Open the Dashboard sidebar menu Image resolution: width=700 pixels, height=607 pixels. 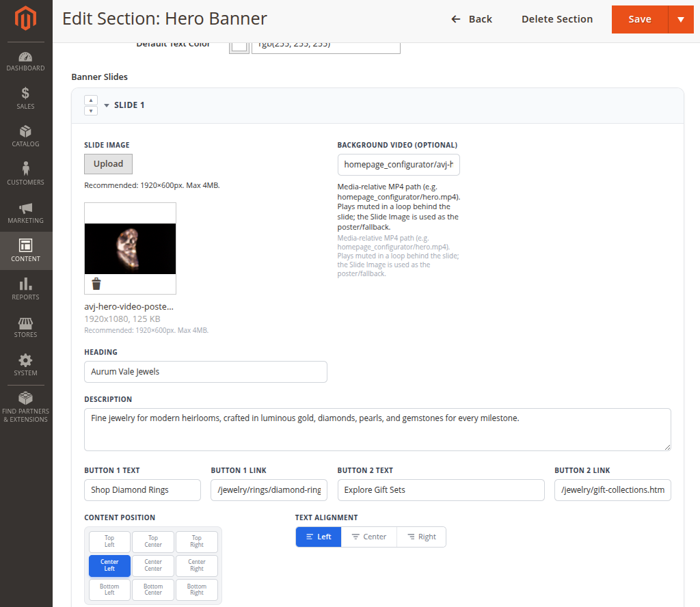[x=25, y=62]
